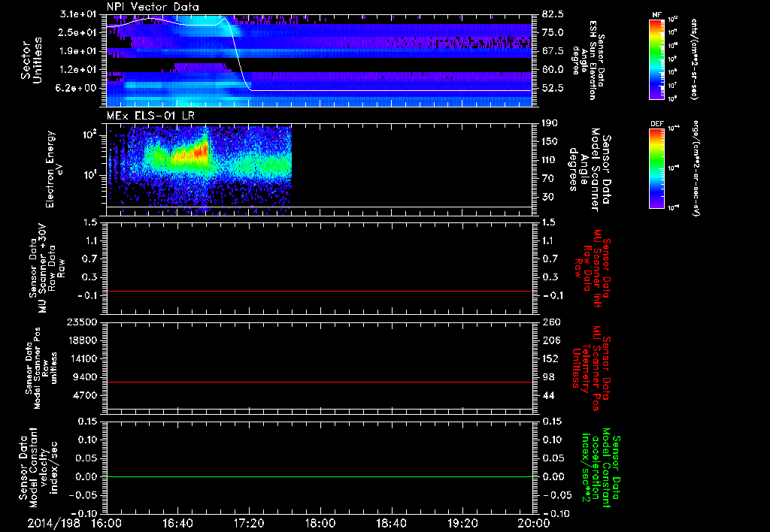This screenshot has width=770, height=532.
Task: Click the Sector Unitless axis label
Action: tap(32, 60)
